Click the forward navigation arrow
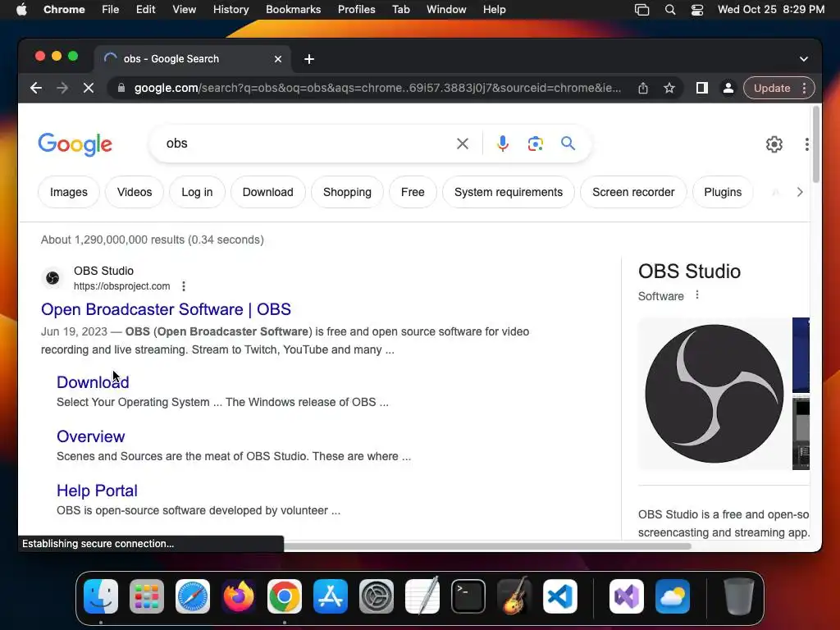This screenshot has width=840, height=630. (x=62, y=88)
